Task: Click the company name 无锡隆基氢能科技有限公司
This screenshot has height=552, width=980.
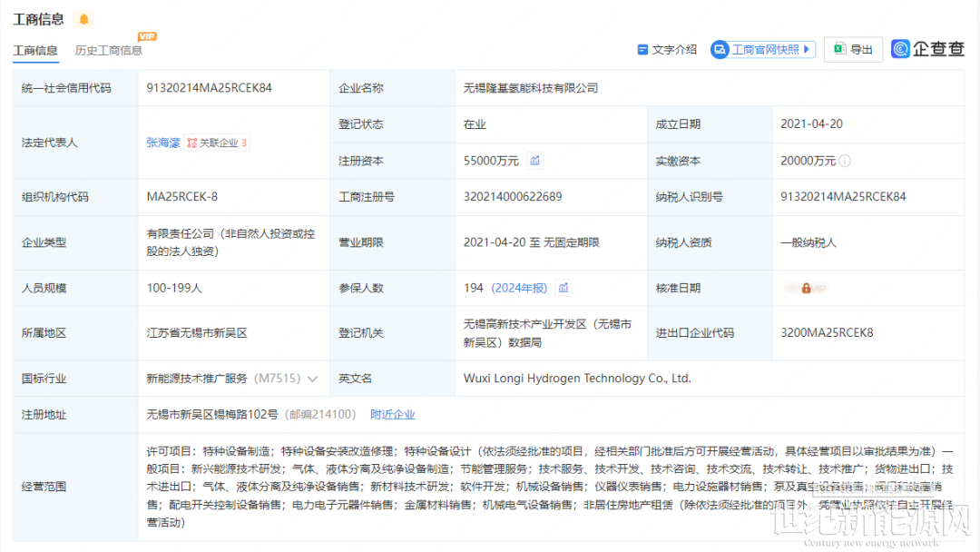Action: 531,88
